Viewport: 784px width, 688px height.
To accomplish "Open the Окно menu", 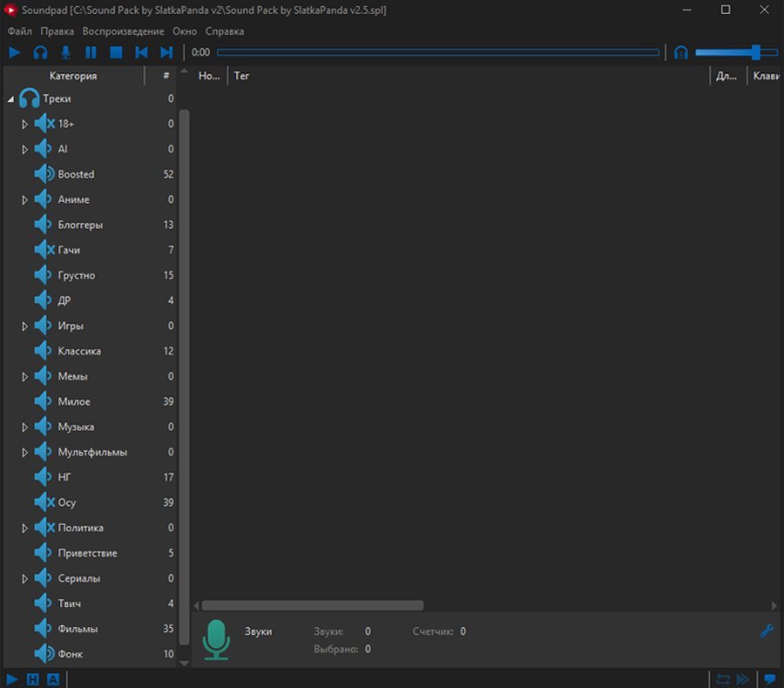I will [185, 31].
